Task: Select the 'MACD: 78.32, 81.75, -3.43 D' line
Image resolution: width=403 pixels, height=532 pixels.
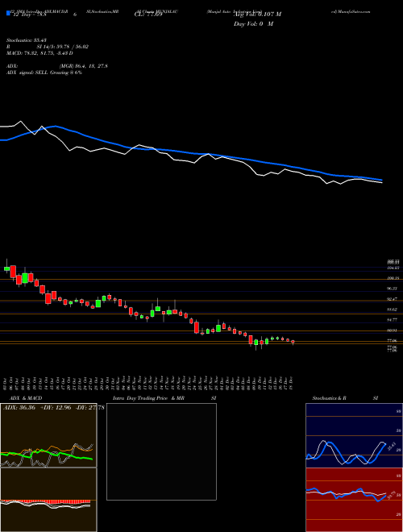Action: coord(39,53)
